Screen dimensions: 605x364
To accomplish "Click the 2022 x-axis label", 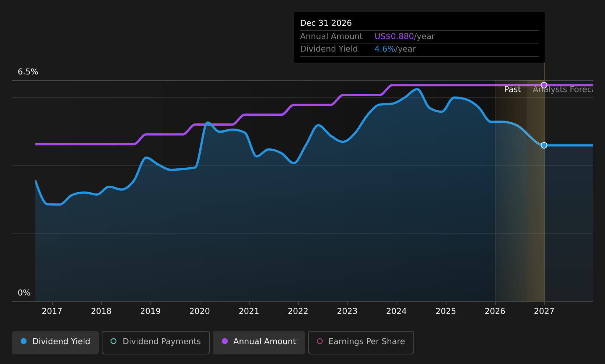I will pos(298,311).
